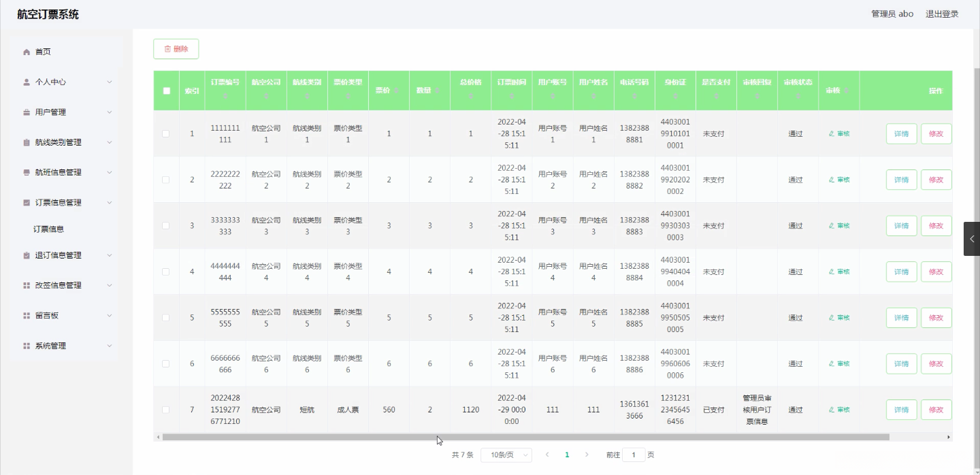Open the 10条/页 page size dropdown

click(506, 455)
